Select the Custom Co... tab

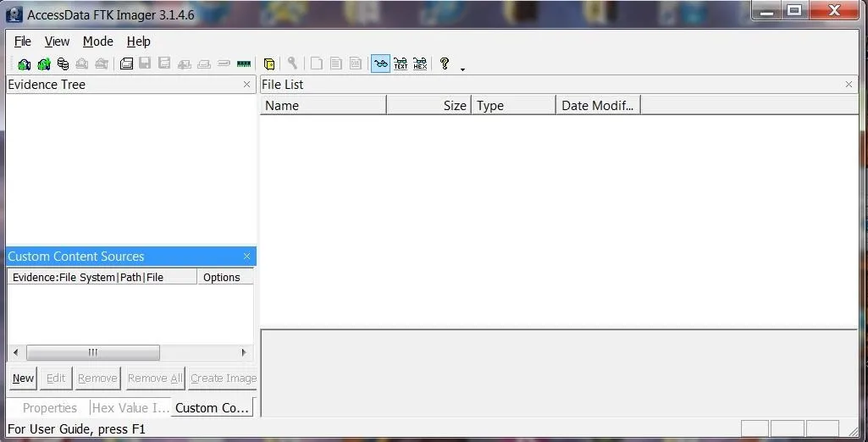pyautogui.click(x=212, y=407)
